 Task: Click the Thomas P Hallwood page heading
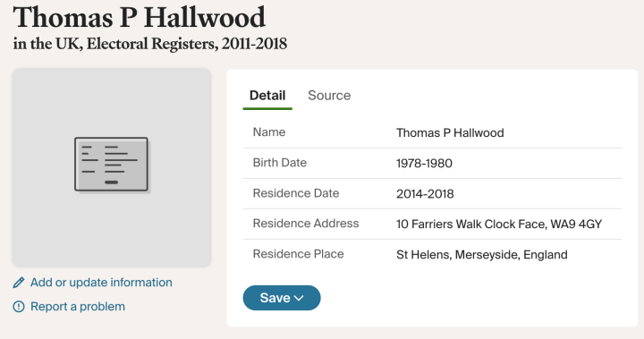(140, 18)
